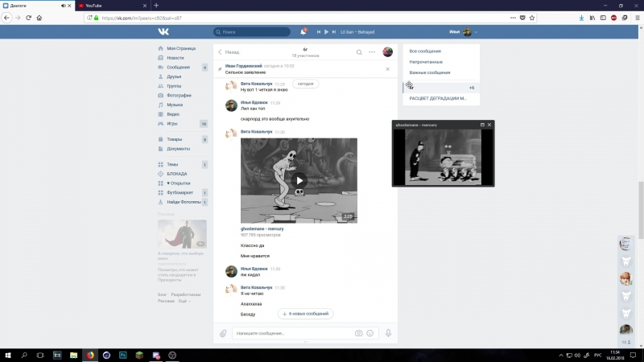The width and height of the screenshot is (644, 362).
Task: Open the conversation actions menu (three dots)
Action: 372,52
